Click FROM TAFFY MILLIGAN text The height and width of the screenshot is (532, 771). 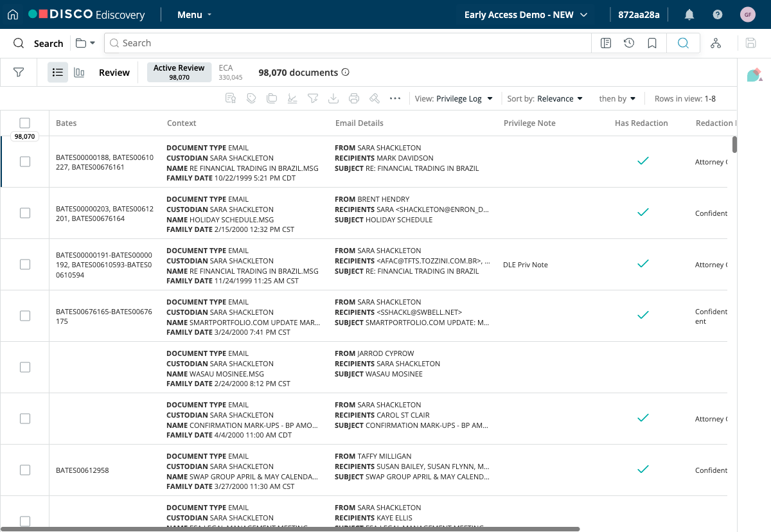pos(373,456)
